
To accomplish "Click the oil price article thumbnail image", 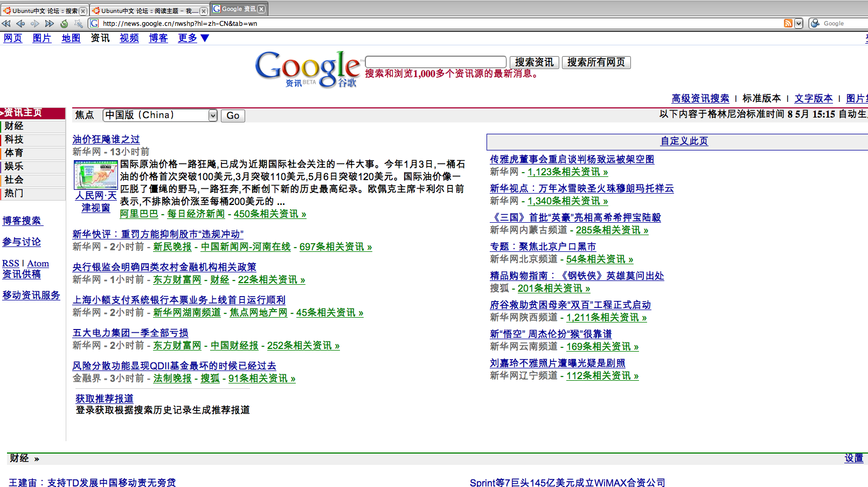I will click(x=96, y=174).
